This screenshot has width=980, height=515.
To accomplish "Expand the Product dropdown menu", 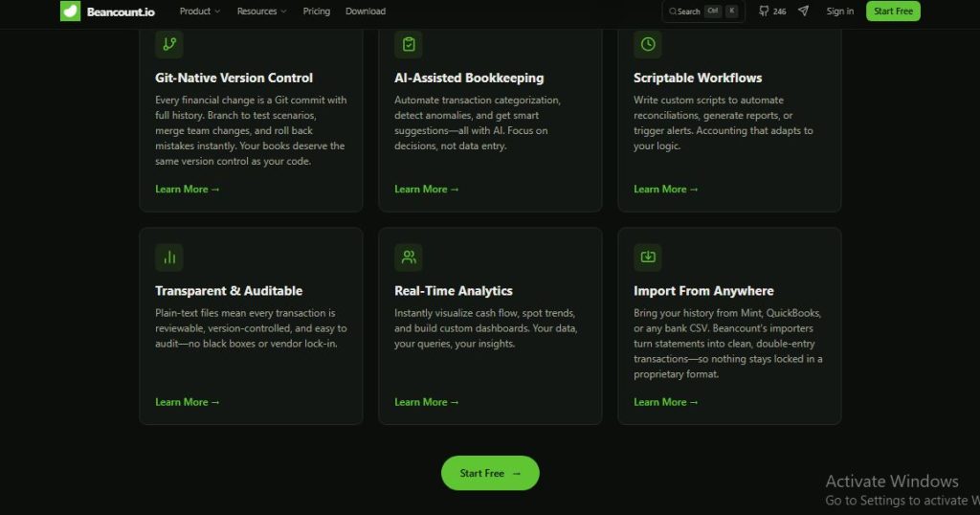I will [200, 11].
